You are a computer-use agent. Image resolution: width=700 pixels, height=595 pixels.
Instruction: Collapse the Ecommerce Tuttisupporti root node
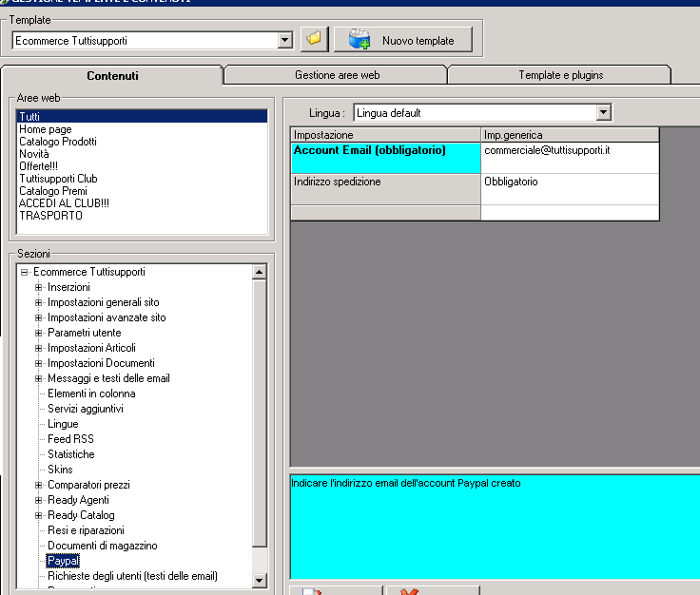click(x=24, y=272)
